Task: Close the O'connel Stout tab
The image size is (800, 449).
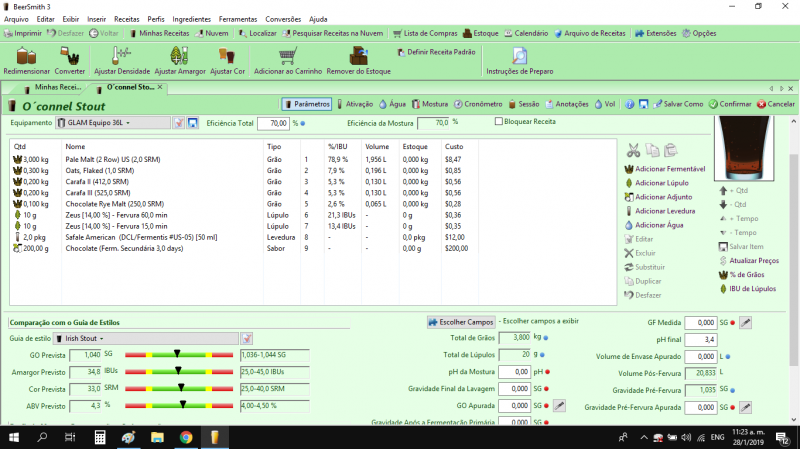Action: tap(160, 87)
